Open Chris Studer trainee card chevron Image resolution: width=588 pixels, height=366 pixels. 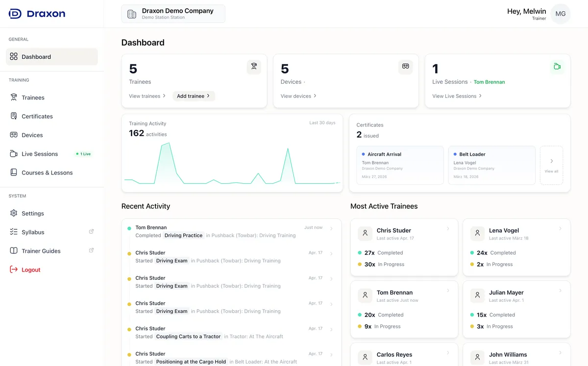point(448,229)
